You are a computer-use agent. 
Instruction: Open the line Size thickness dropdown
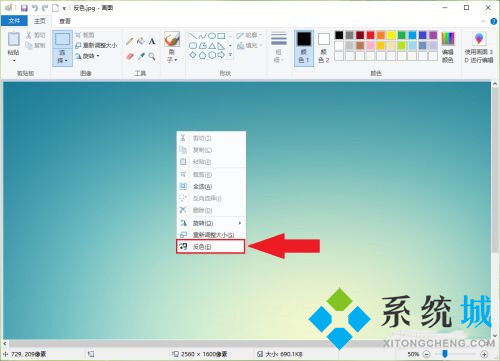click(x=279, y=48)
